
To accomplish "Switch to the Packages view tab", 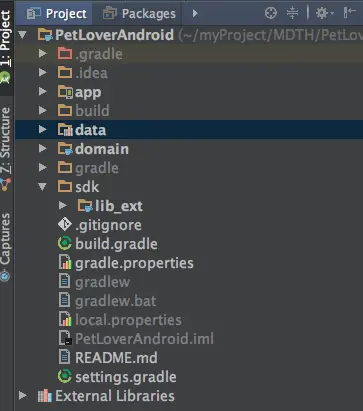I will coord(139,14).
